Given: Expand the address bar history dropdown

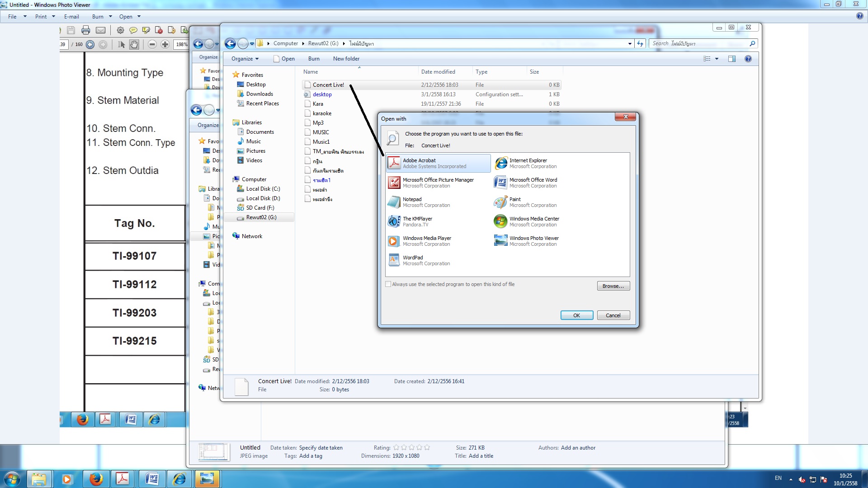Looking at the screenshot, I should coord(630,43).
